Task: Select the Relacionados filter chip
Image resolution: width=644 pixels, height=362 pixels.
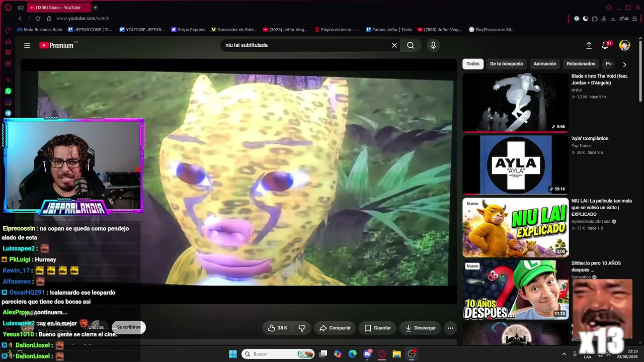Action: pos(581,64)
